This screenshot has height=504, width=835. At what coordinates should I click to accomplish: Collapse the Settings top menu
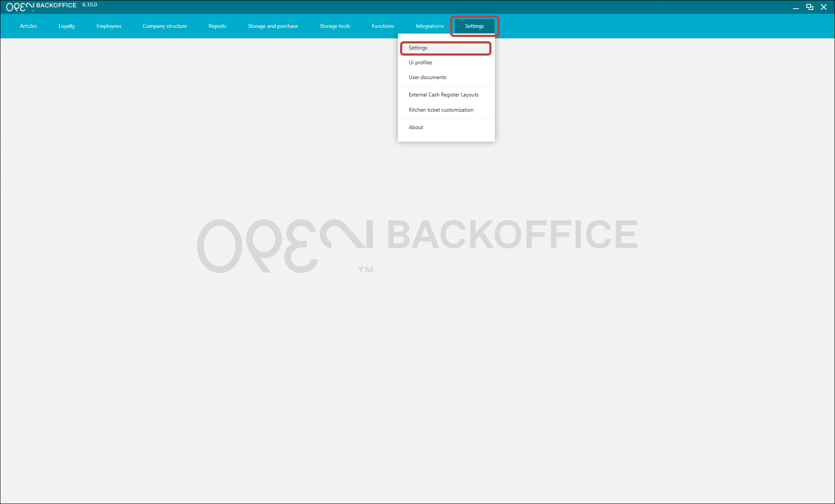(x=474, y=26)
